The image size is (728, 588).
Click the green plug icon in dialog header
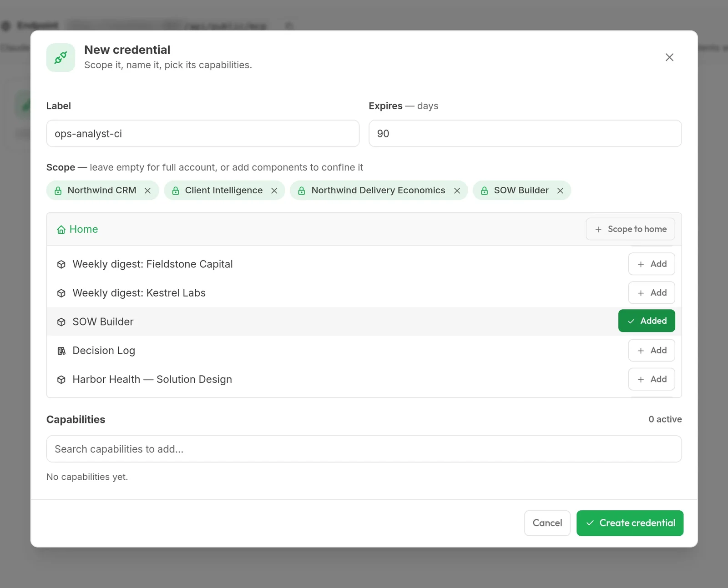click(x=61, y=58)
